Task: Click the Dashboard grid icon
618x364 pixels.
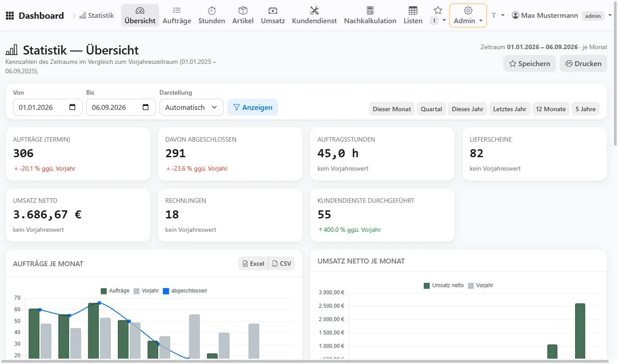Action: [10, 16]
